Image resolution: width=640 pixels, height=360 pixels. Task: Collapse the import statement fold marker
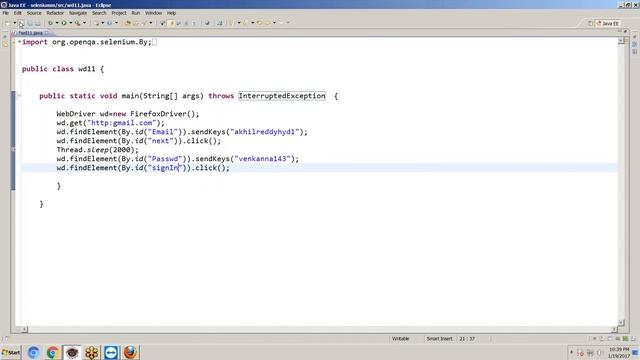19,42
